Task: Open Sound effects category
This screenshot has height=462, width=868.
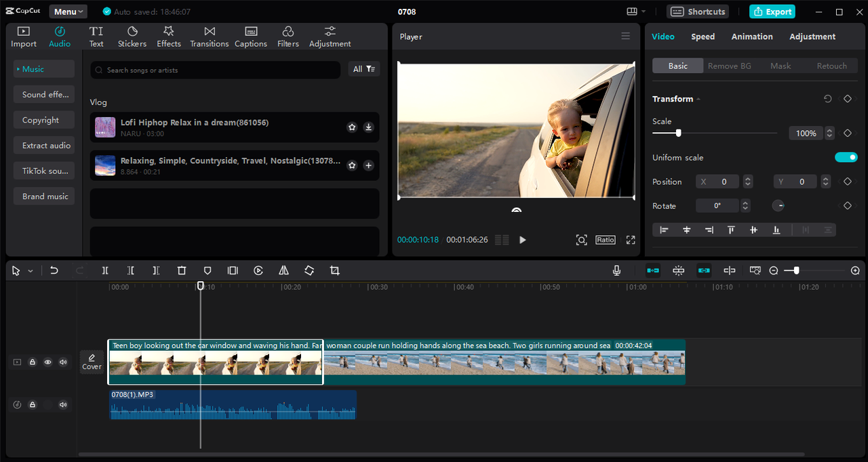Action: pos(44,95)
